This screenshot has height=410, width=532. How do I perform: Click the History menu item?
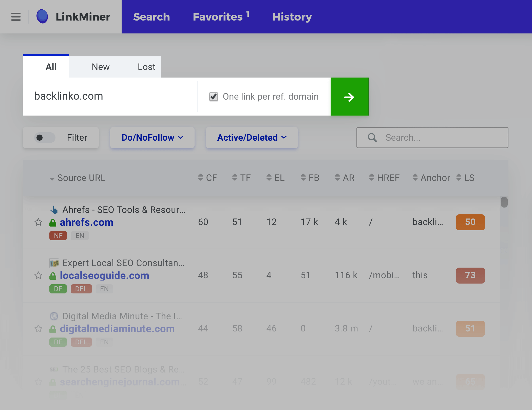[x=292, y=16]
